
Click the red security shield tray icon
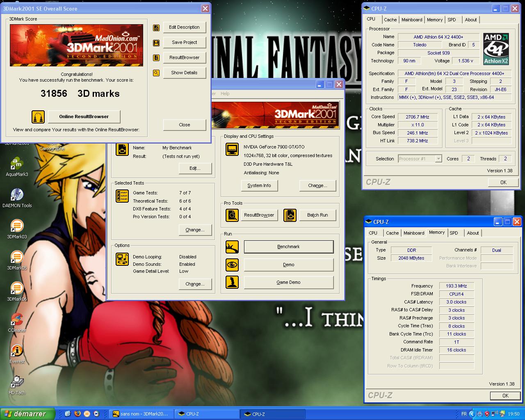[487, 414]
